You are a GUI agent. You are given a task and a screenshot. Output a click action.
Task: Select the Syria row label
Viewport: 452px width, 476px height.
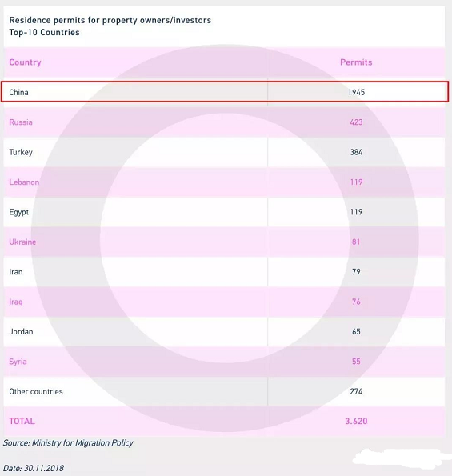(18, 362)
